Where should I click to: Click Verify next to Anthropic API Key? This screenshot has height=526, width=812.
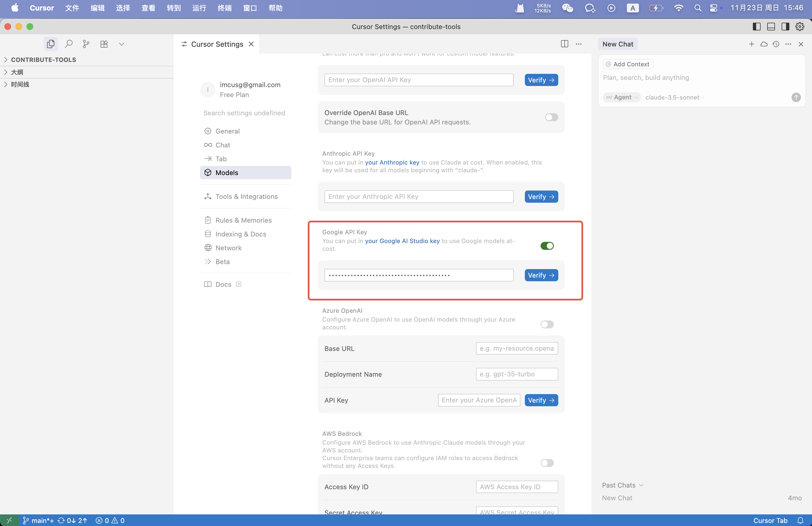coord(541,197)
